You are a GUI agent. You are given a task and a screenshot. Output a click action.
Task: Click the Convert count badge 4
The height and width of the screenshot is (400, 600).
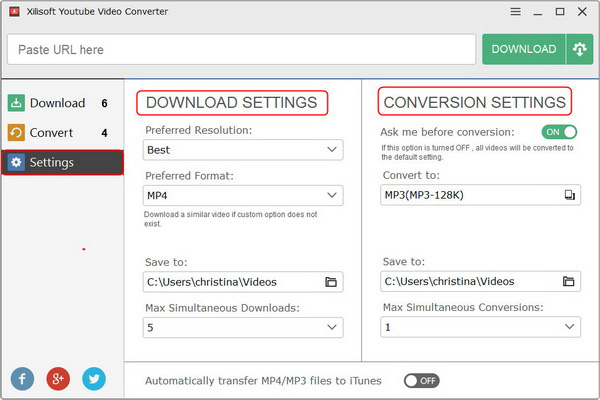pos(104,133)
